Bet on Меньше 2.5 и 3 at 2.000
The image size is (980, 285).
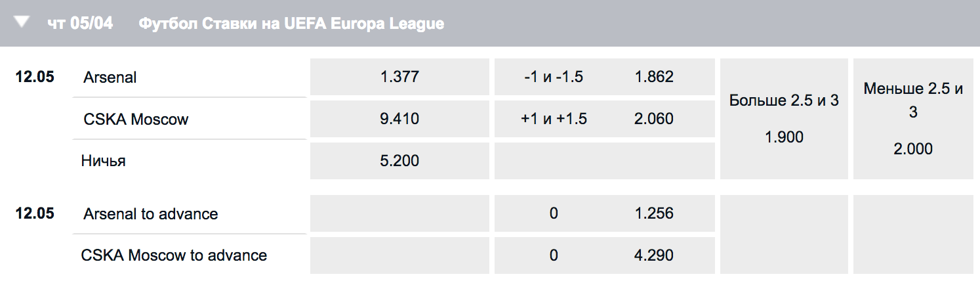(x=912, y=119)
